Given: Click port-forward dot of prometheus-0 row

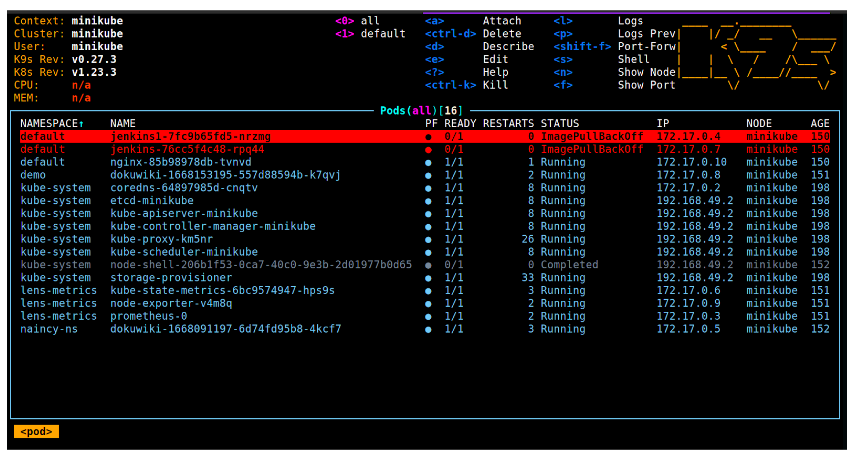Looking at the screenshot, I should click(429, 317).
